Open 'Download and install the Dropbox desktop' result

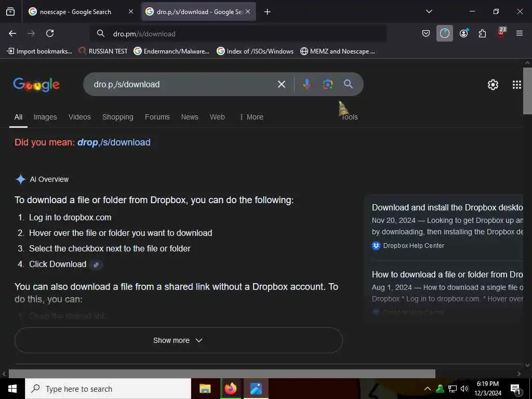(x=447, y=207)
